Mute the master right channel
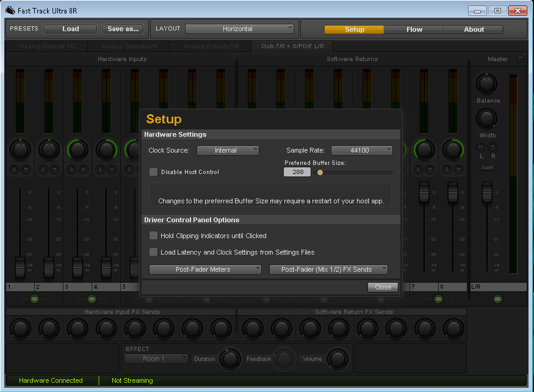 [x=493, y=146]
